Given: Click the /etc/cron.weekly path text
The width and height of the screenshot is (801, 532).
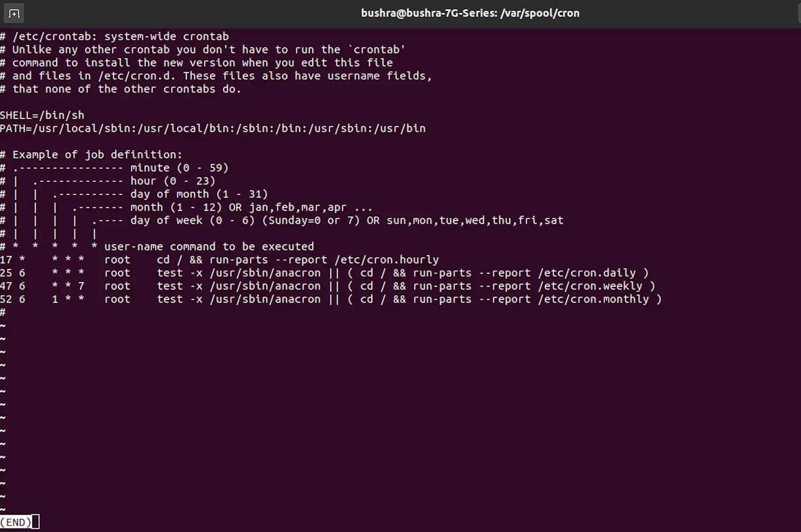Looking at the screenshot, I should pos(590,286).
